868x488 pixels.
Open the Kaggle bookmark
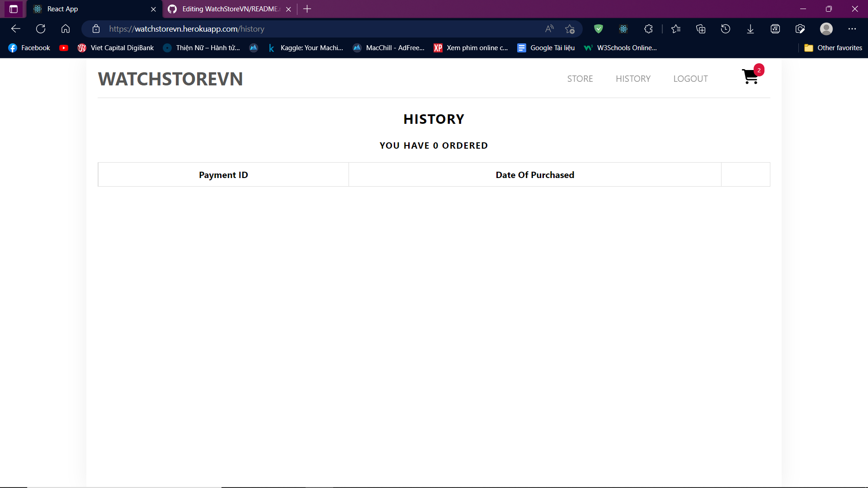[x=307, y=47]
